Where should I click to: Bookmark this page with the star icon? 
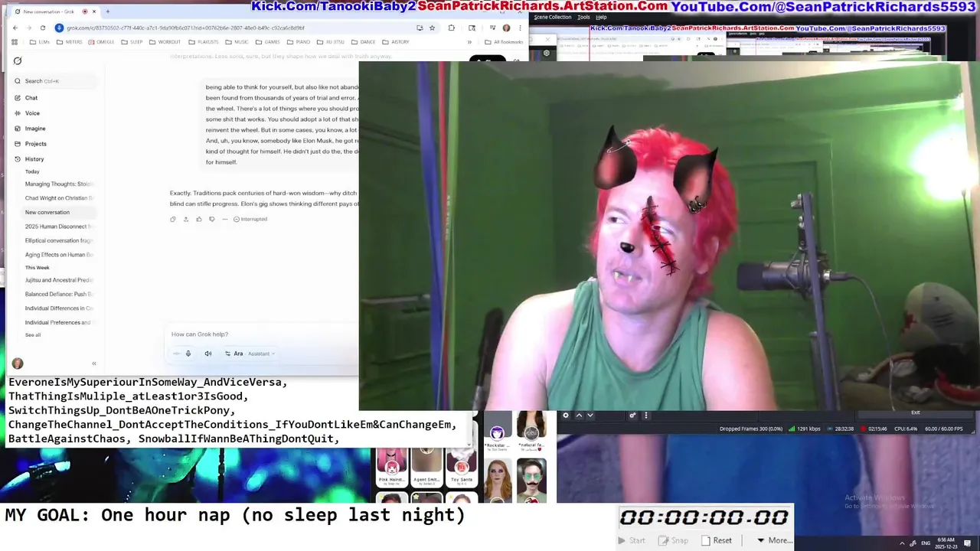click(x=433, y=28)
